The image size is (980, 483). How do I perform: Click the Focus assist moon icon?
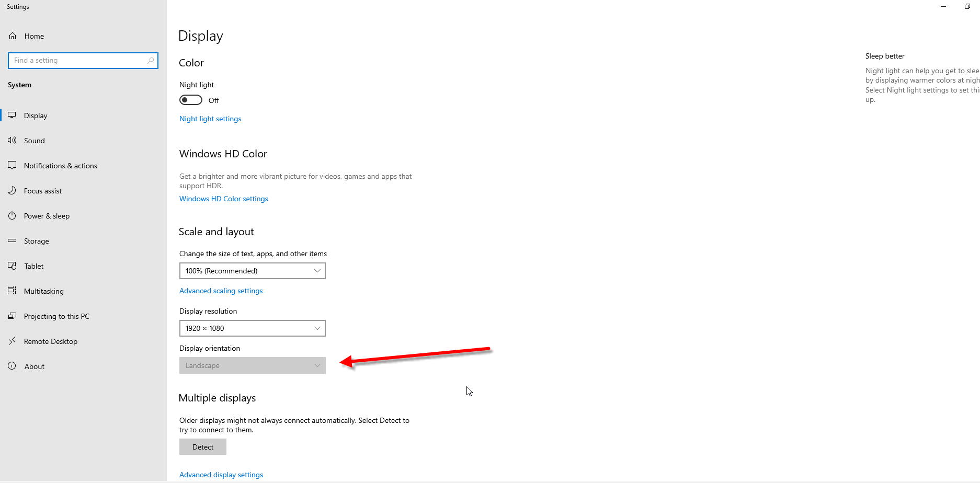12,190
